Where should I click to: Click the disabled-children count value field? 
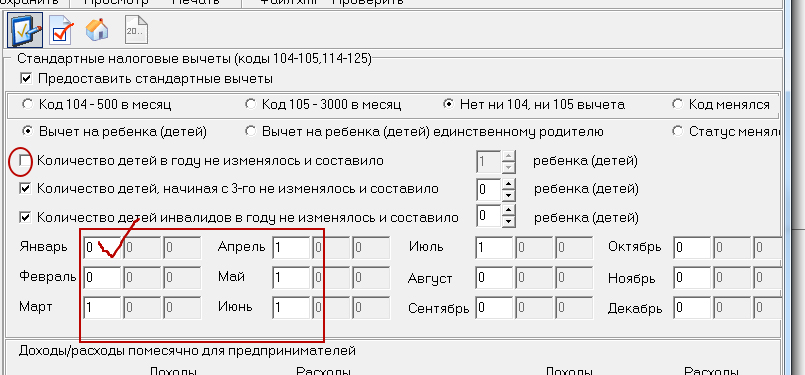(488, 216)
